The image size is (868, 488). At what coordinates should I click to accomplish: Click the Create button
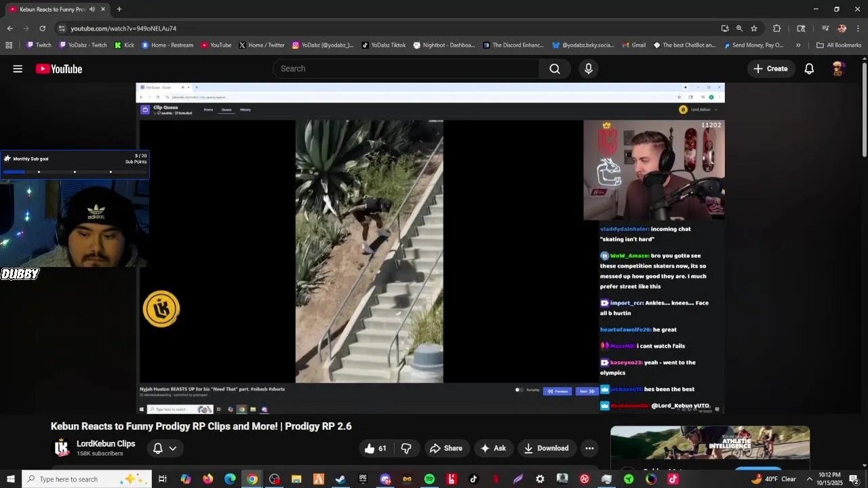[x=770, y=68]
